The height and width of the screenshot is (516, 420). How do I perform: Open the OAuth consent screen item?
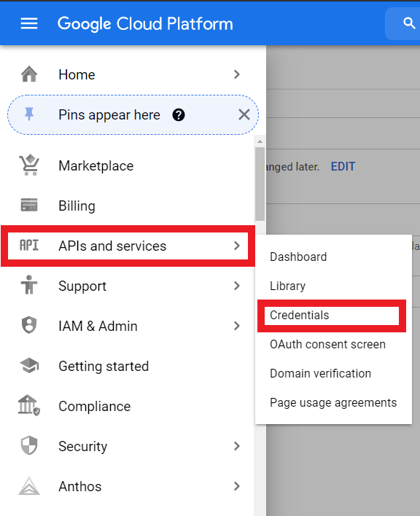[x=327, y=344]
